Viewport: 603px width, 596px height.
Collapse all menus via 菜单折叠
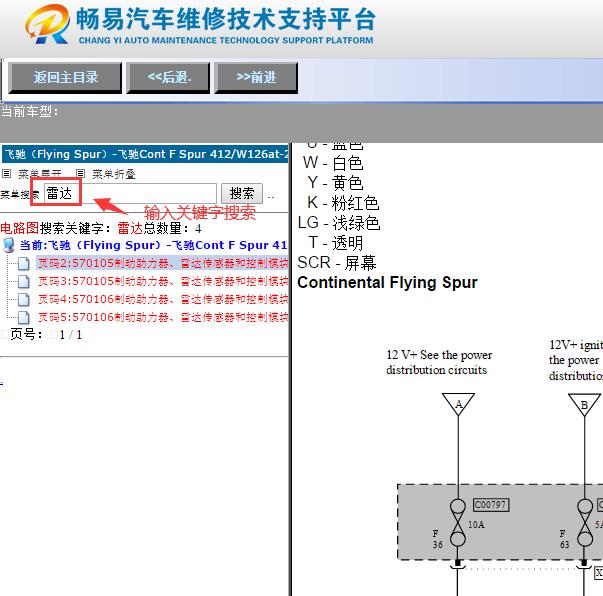click(113, 174)
